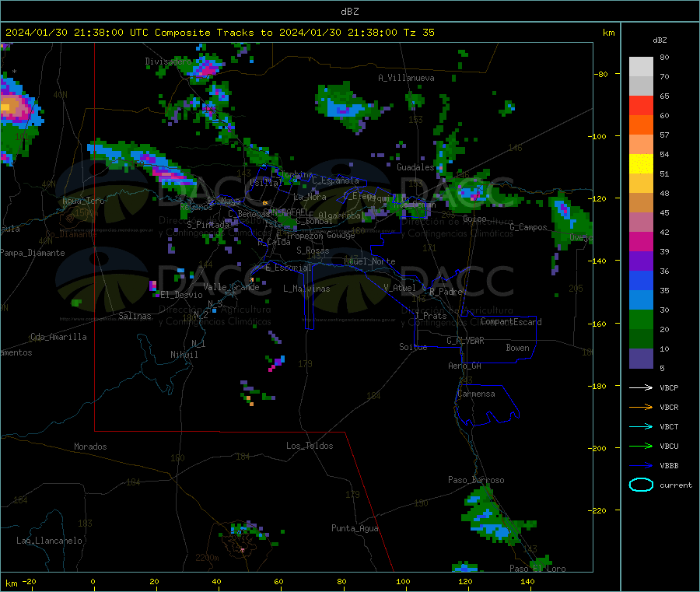The image size is (700, 592).
Task: Click the -160 km tick on right axis
Action: tap(598, 324)
